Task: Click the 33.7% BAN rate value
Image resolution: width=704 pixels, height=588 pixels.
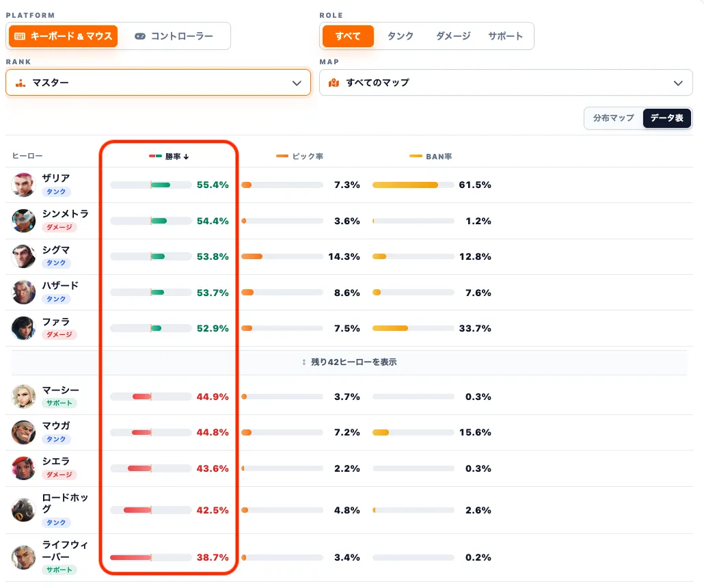Action: coord(475,328)
